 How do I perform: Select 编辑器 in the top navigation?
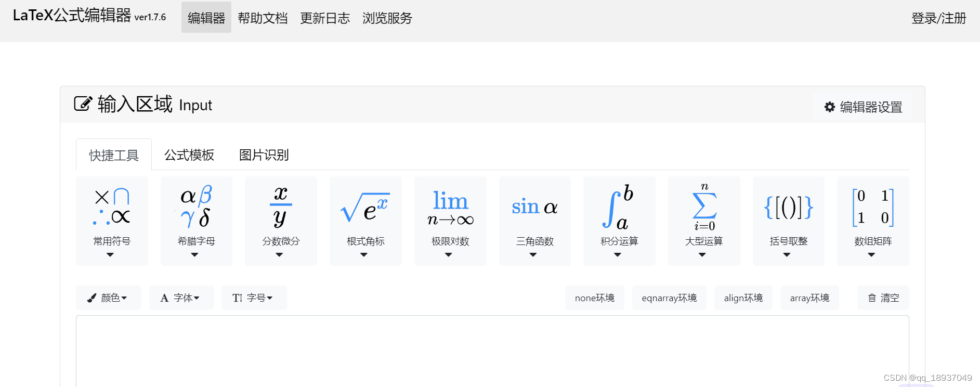point(206,18)
